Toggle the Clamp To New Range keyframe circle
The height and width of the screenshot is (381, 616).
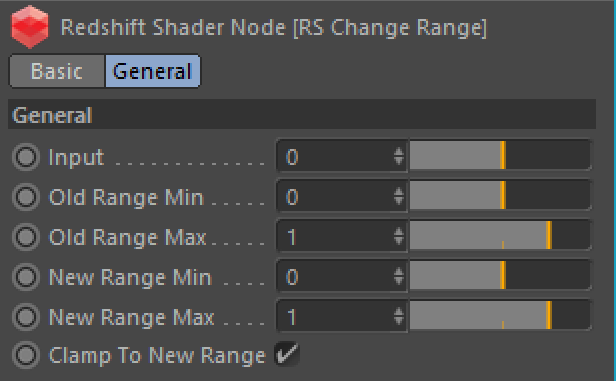click(x=26, y=355)
